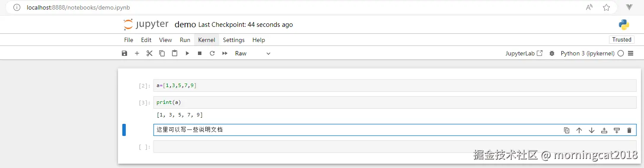Click the Trusted notebook button
Viewport: 644px width, 168px height.
point(622,39)
